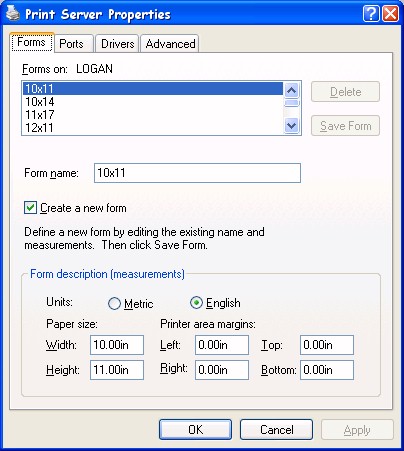404x451 pixels.
Task: Choose the 11x17 form entry
Action: [x=153, y=115]
